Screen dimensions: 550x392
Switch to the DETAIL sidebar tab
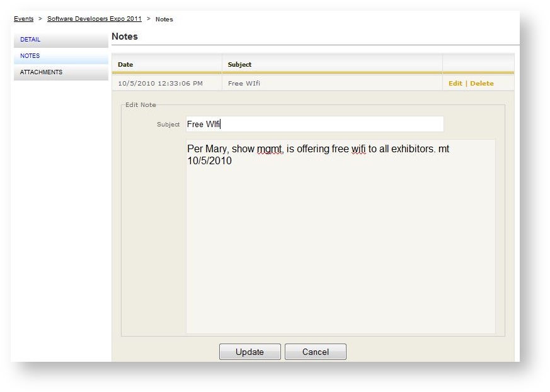click(x=30, y=40)
